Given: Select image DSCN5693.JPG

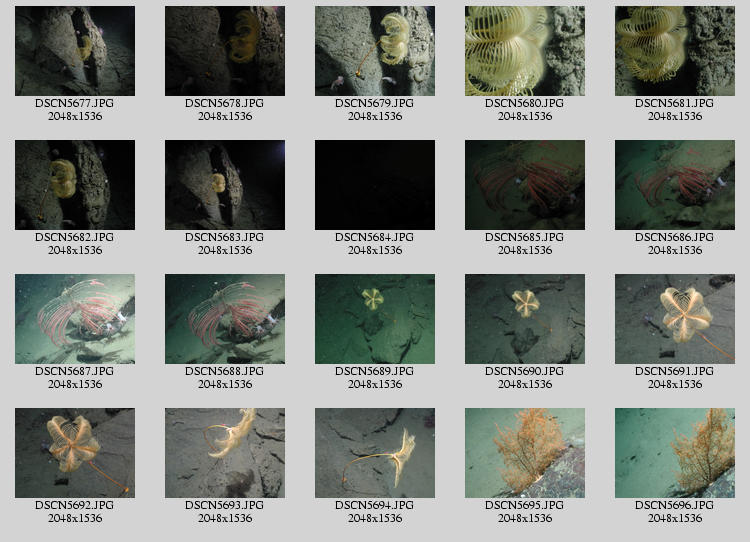Looking at the screenshot, I should pyautogui.click(x=225, y=453).
